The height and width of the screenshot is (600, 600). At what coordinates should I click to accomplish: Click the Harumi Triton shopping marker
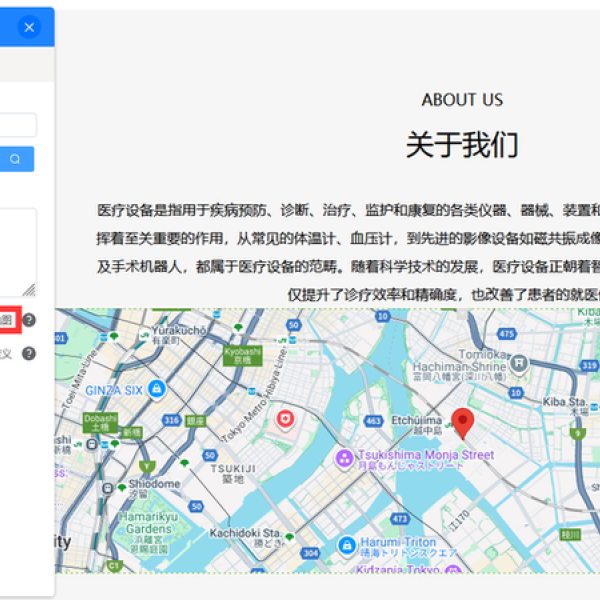(346, 545)
